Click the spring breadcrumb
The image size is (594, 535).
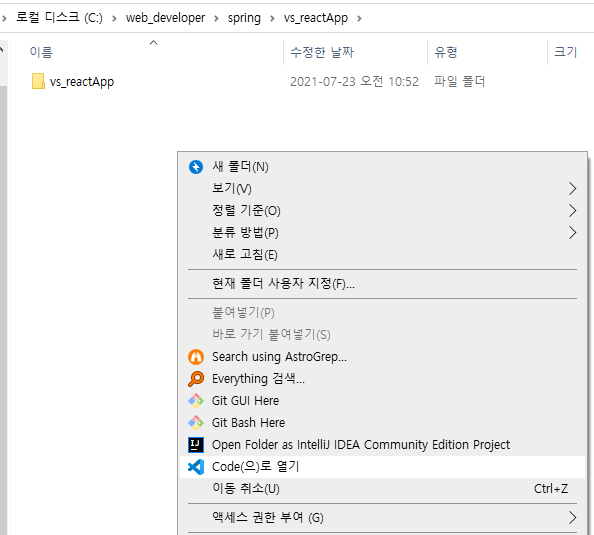click(244, 18)
